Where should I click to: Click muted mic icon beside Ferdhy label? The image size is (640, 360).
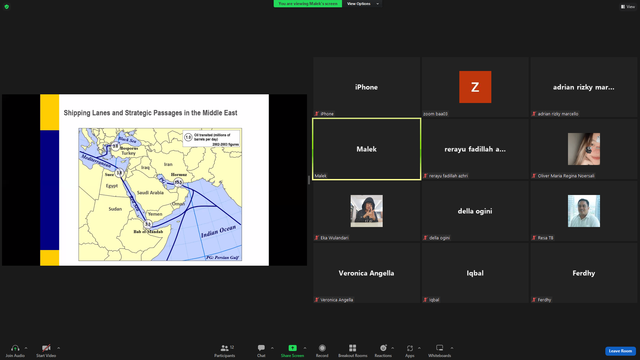click(x=534, y=300)
